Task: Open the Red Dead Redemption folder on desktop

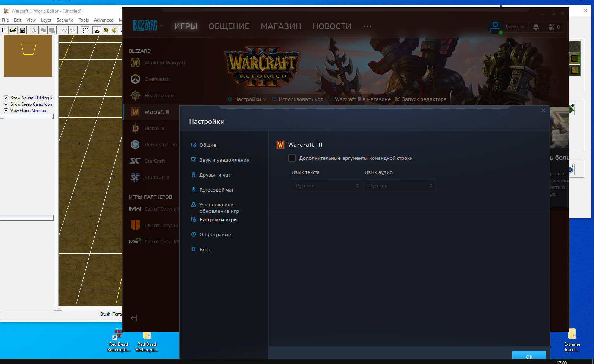Action: pos(147,341)
